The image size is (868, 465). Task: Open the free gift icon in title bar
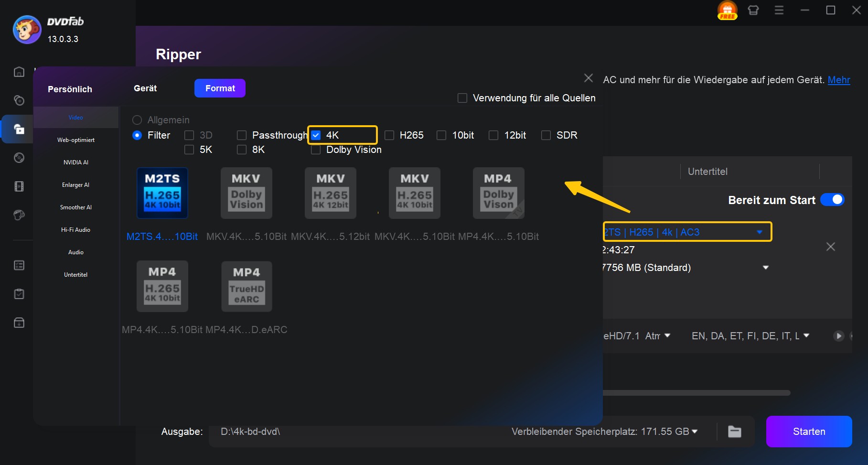[727, 11]
